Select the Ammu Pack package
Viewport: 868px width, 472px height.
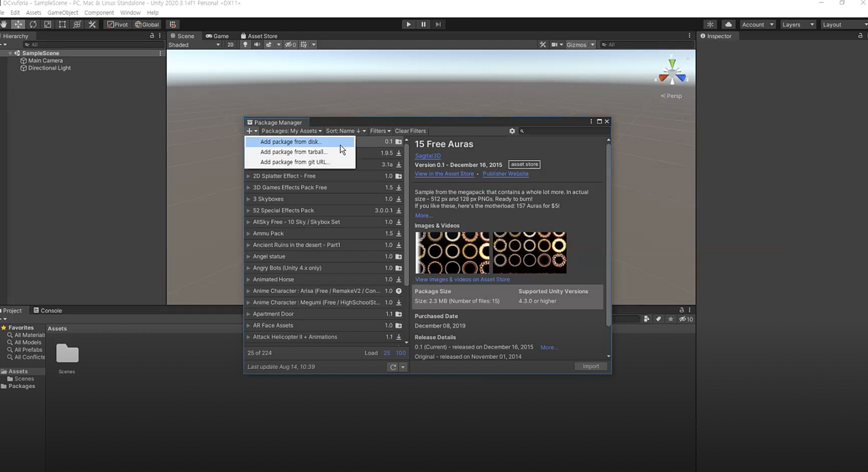pos(325,233)
